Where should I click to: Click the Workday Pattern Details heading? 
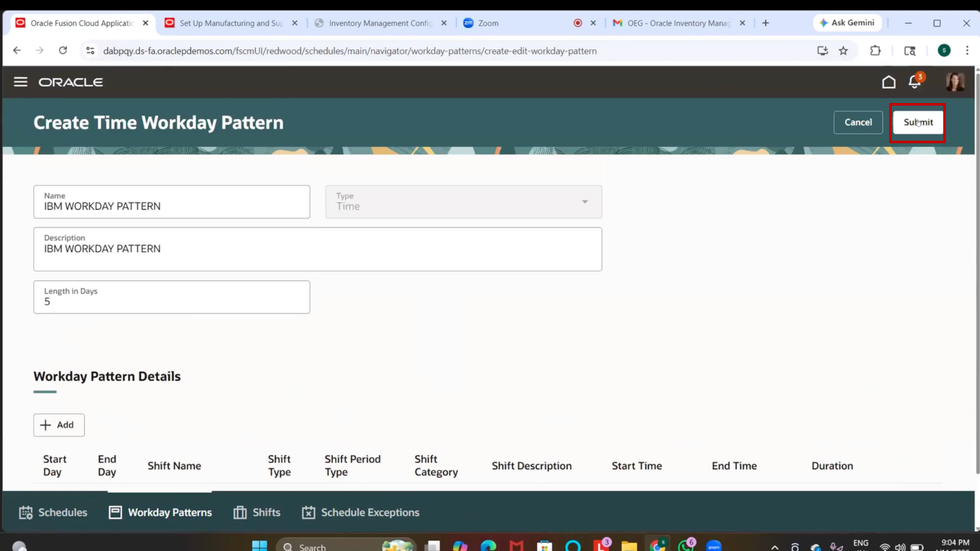pyautogui.click(x=107, y=377)
